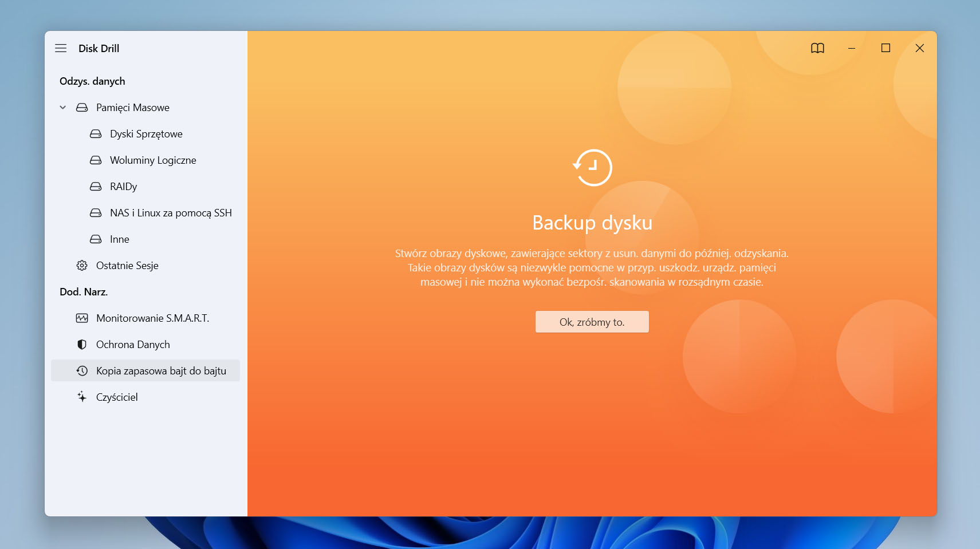Viewport: 980px width, 549px height.
Task: Click the large backup clock icon
Action: tap(592, 168)
